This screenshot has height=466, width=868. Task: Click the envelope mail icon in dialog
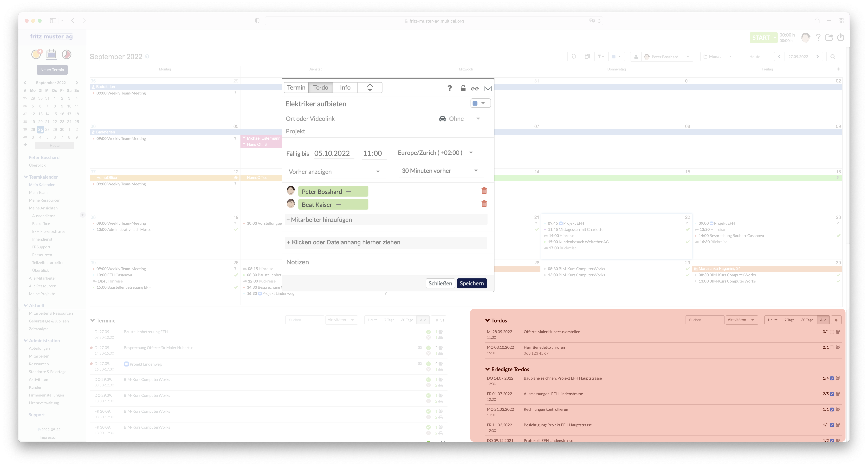point(488,88)
